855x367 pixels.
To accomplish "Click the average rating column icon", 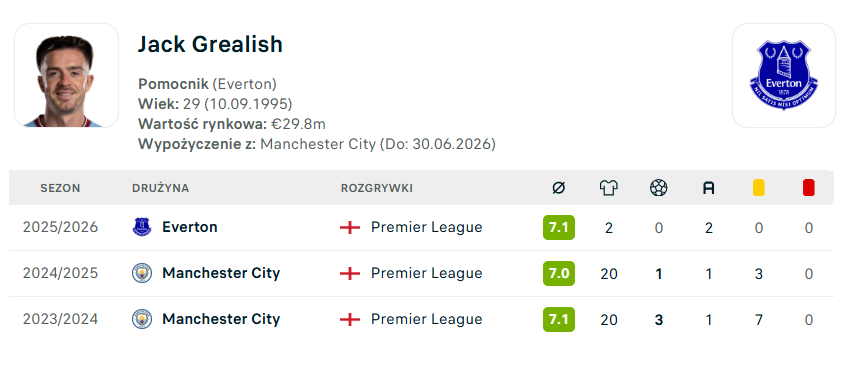I will tap(558, 188).
